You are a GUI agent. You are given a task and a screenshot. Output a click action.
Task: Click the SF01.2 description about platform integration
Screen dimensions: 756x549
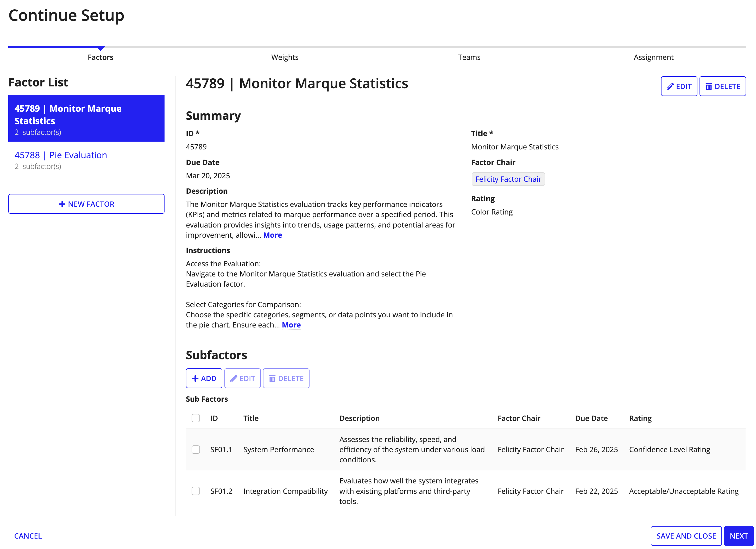pyautogui.click(x=409, y=491)
